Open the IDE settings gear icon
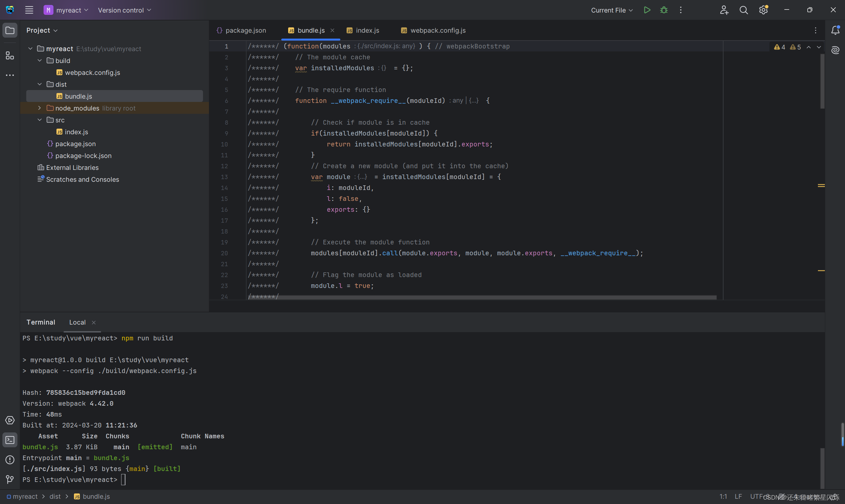845x504 pixels. point(763,10)
